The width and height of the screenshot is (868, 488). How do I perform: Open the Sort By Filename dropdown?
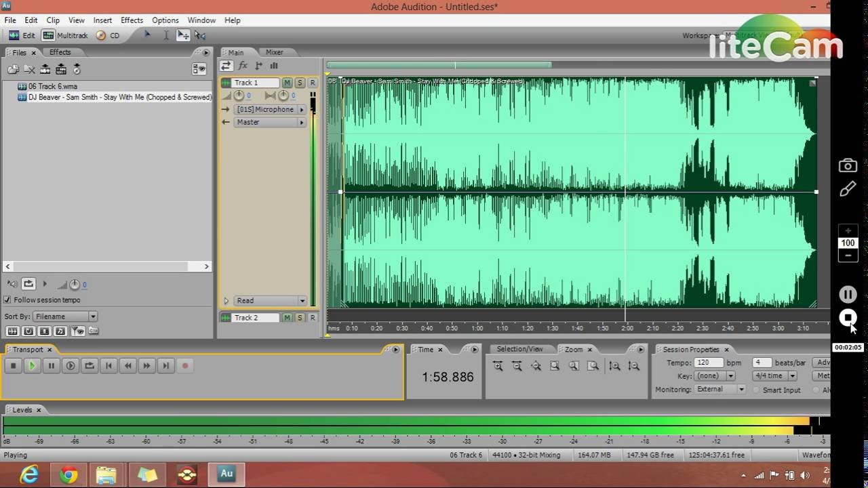click(65, 317)
